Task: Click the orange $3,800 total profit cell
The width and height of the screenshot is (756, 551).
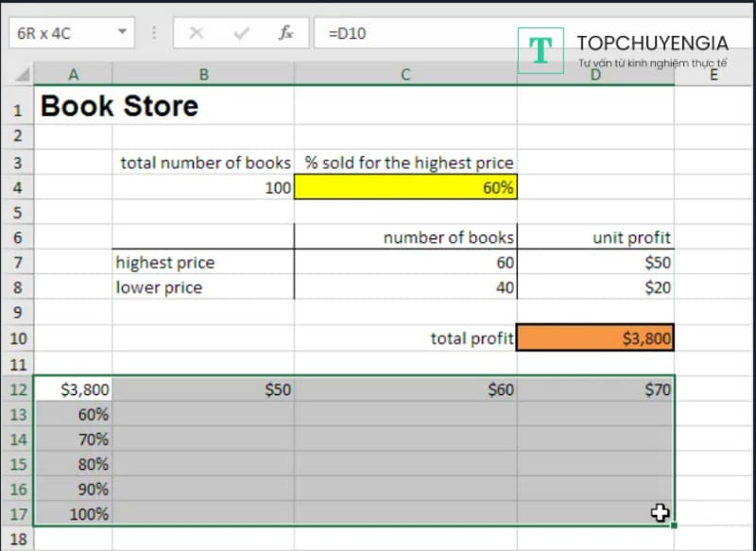Action: tap(595, 338)
